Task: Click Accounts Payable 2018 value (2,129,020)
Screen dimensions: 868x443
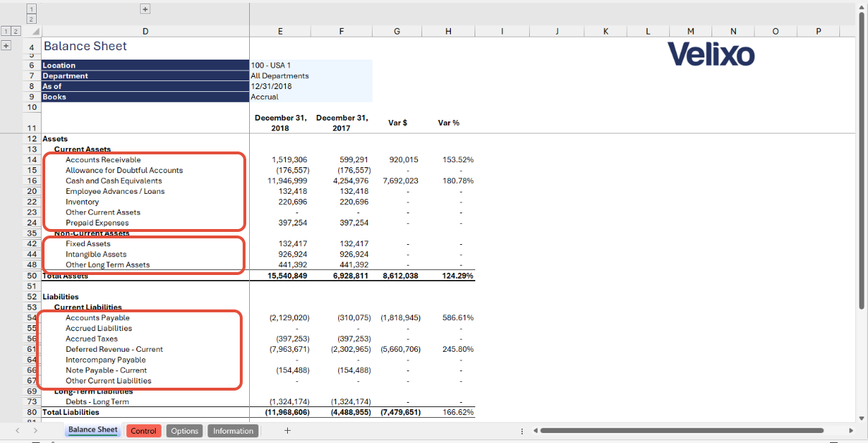Action: pyautogui.click(x=289, y=317)
